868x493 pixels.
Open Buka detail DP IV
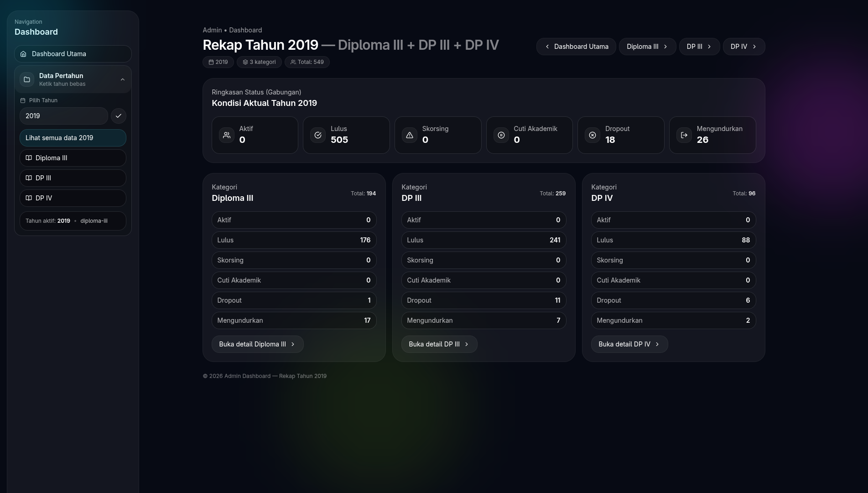[x=629, y=344]
